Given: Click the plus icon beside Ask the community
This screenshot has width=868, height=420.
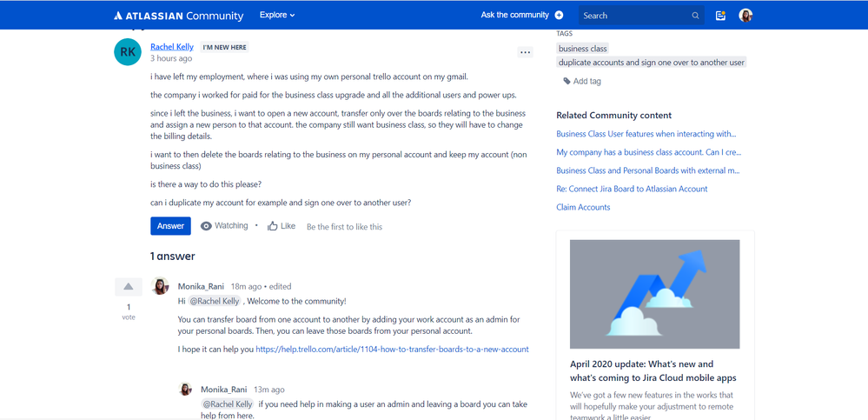Looking at the screenshot, I should [x=559, y=15].
